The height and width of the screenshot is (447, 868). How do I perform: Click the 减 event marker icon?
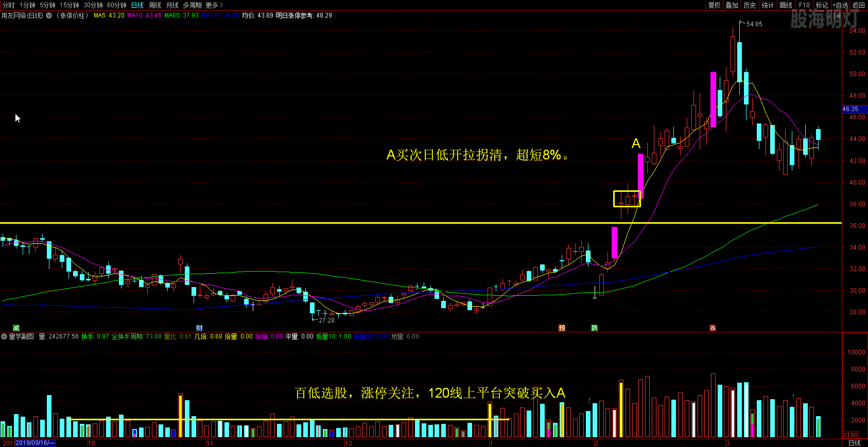[x=16, y=328]
